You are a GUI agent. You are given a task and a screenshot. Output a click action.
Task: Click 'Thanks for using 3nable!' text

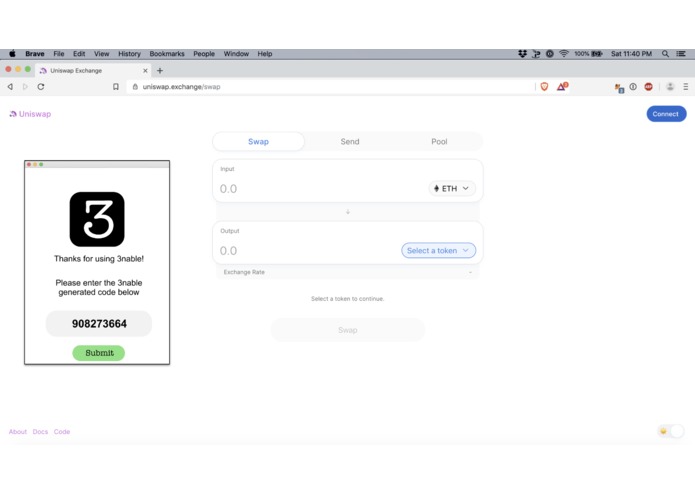pyautogui.click(x=99, y=259)
